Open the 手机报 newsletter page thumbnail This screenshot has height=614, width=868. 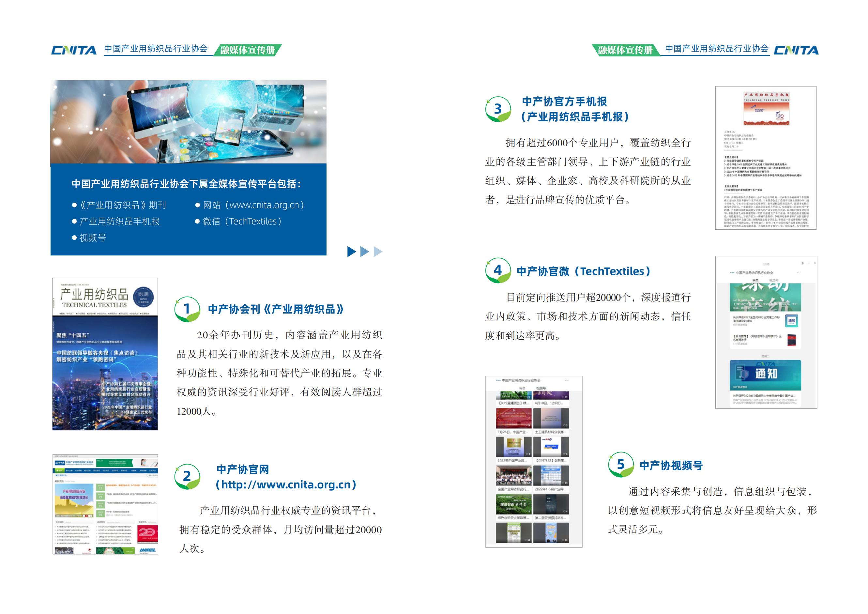click(x=766, y=158)
